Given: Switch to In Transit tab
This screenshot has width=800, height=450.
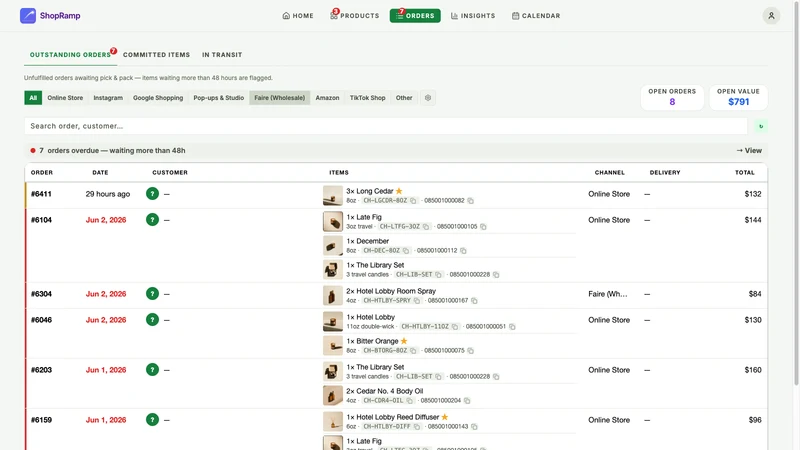Looking at the screenshot, I should [222, 55].
